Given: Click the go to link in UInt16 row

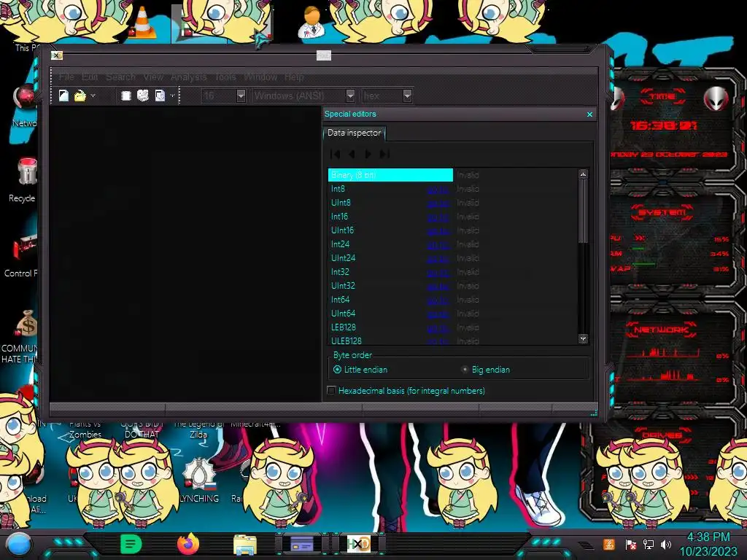Looking at the screenshot, I should coord(438,231).
